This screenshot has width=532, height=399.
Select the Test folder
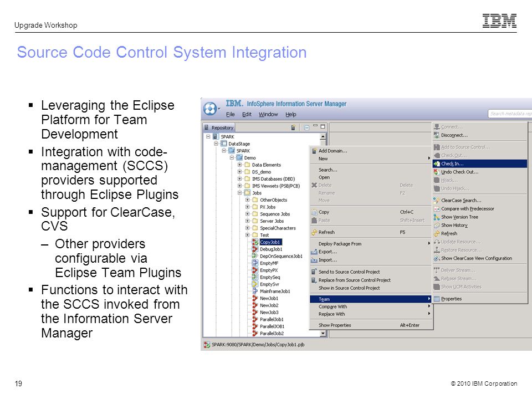tap(264, 235)
